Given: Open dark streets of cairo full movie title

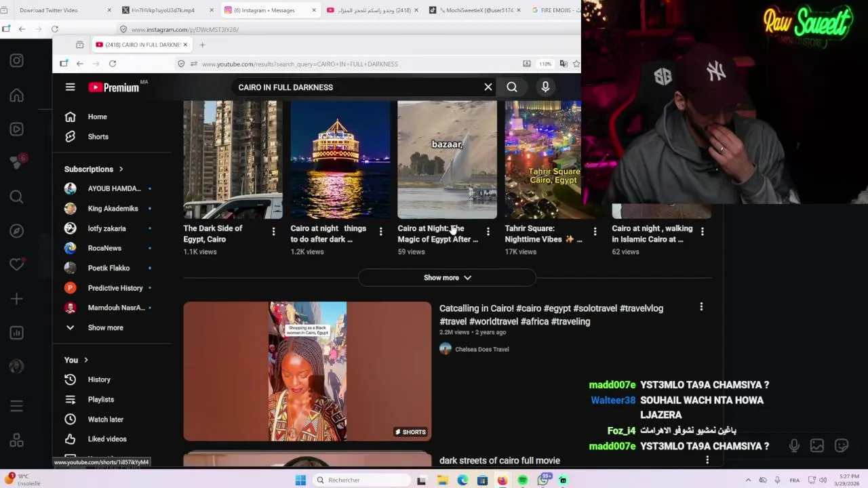Looking at the screenshot, I should (500, 461).
